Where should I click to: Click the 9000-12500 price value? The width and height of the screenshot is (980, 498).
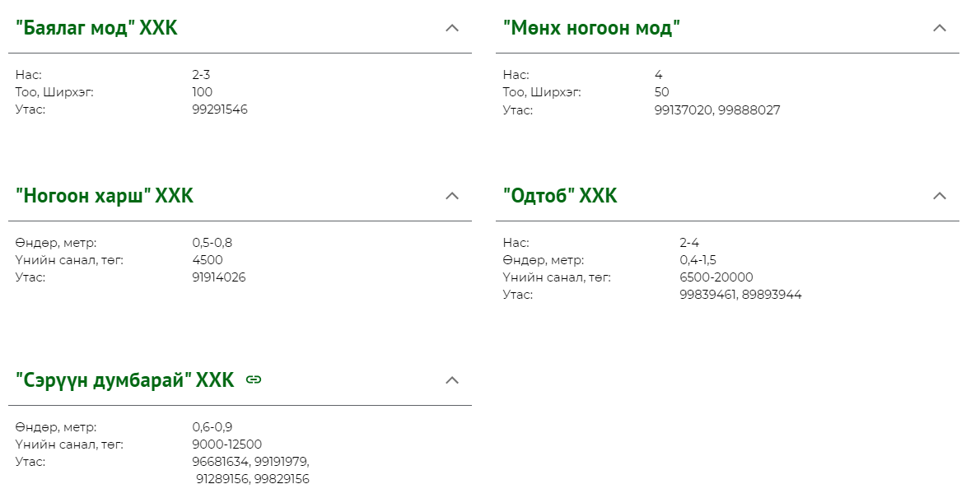coord(226,444)
